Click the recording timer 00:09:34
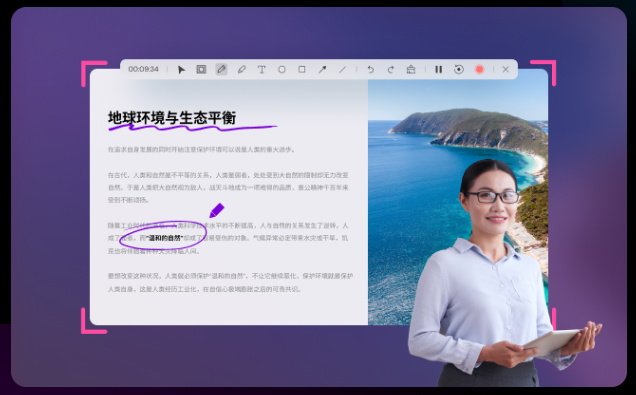This screenshot has height=395, width=636. pyautogui.click(x=143, y=69)
